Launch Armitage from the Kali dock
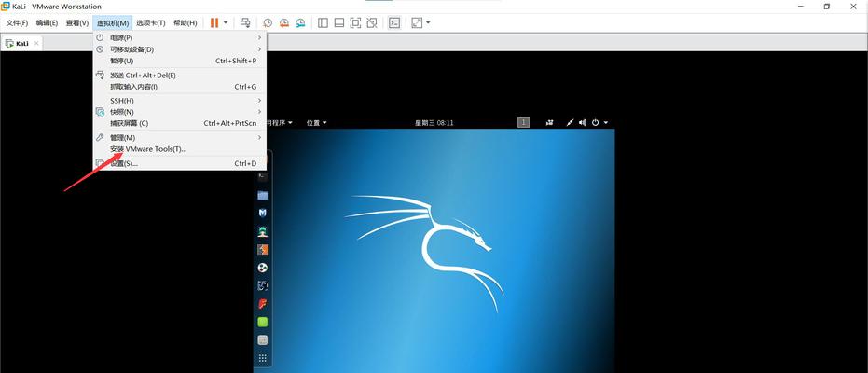Screen dimensions: 868x373 pos(262,231)
